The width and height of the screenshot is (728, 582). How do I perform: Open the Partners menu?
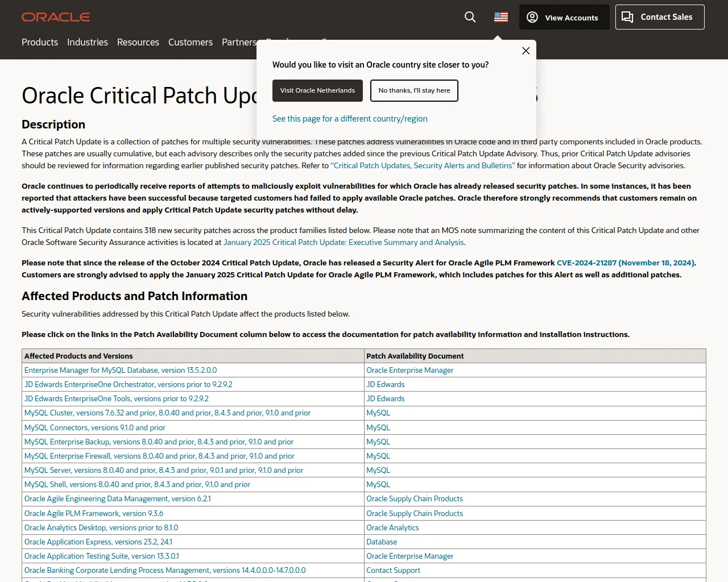[239, 42]
